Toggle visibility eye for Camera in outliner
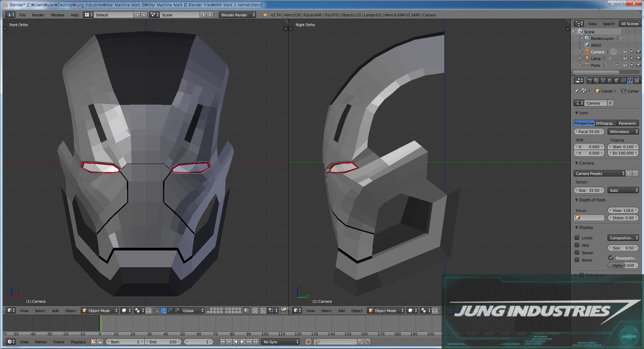The image size is (644, 349). [x=625, y=52]
